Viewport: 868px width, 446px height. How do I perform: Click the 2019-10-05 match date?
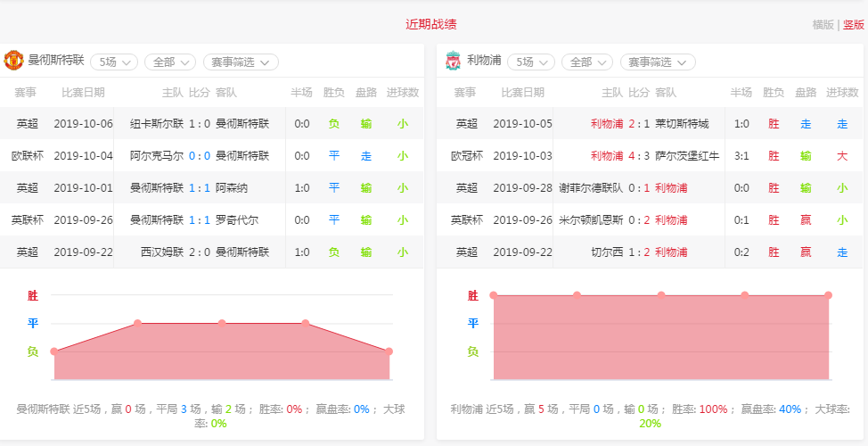(x=522, y=124)
